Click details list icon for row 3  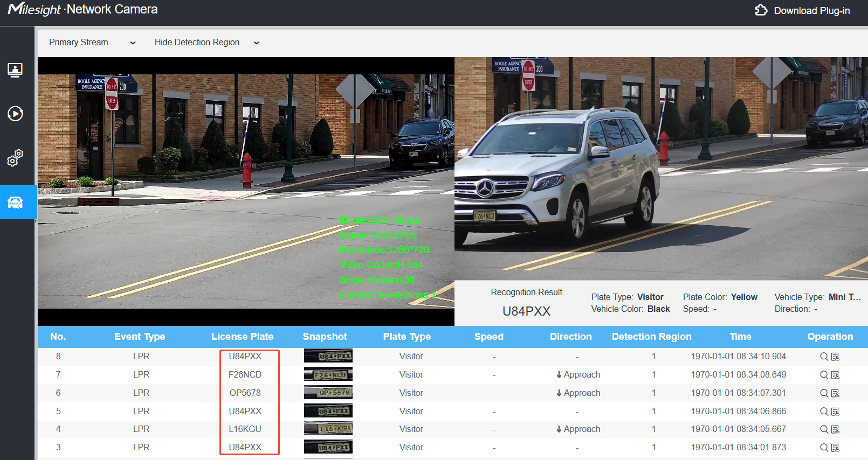point(835,448)
